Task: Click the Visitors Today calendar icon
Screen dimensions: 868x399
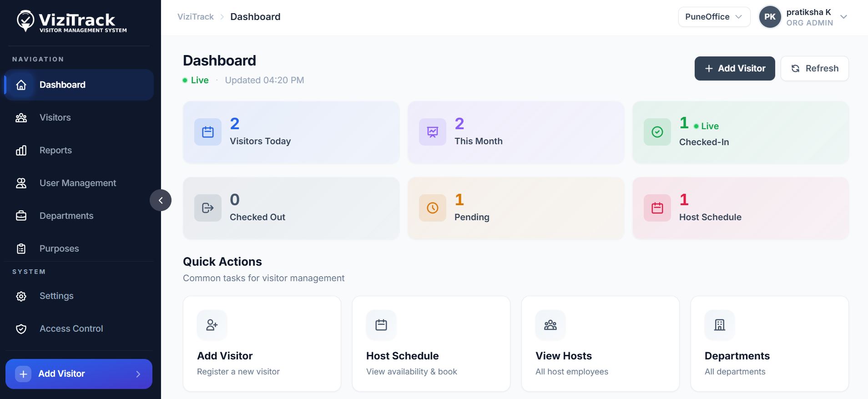Action: (x=208, y=132)
